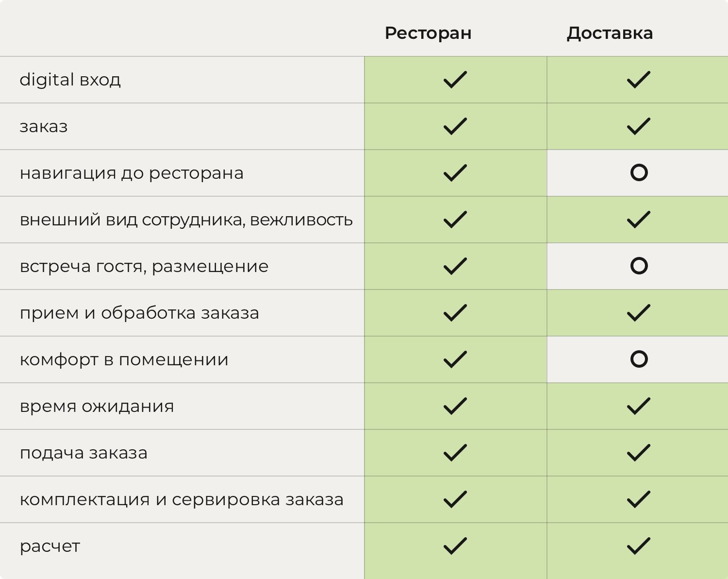Screen dimensions: 728x579
Task: Select the Ресторан column header
Action: pos(428,33)
